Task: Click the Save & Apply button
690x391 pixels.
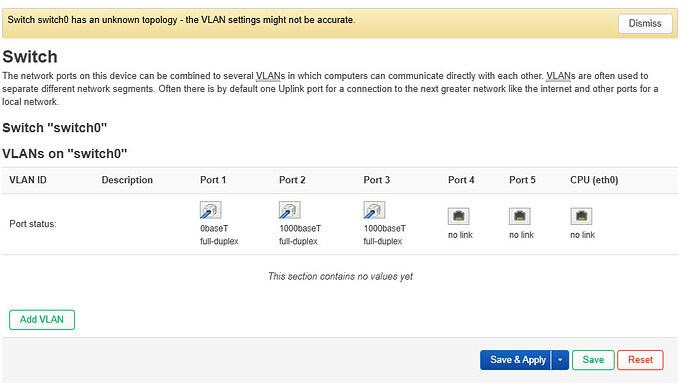Action: [515, 360]
